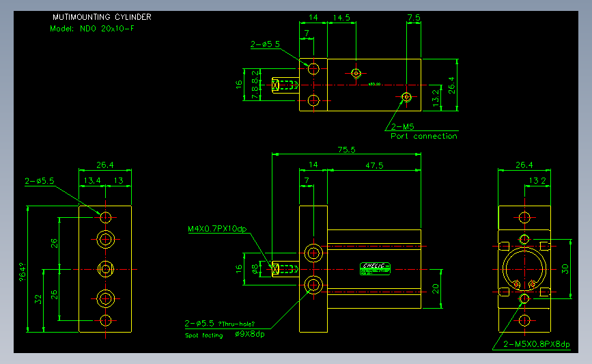
Task: Click the Model: NDO 20x10-F label
Action: pyautogui.click(x=91, y=29)
